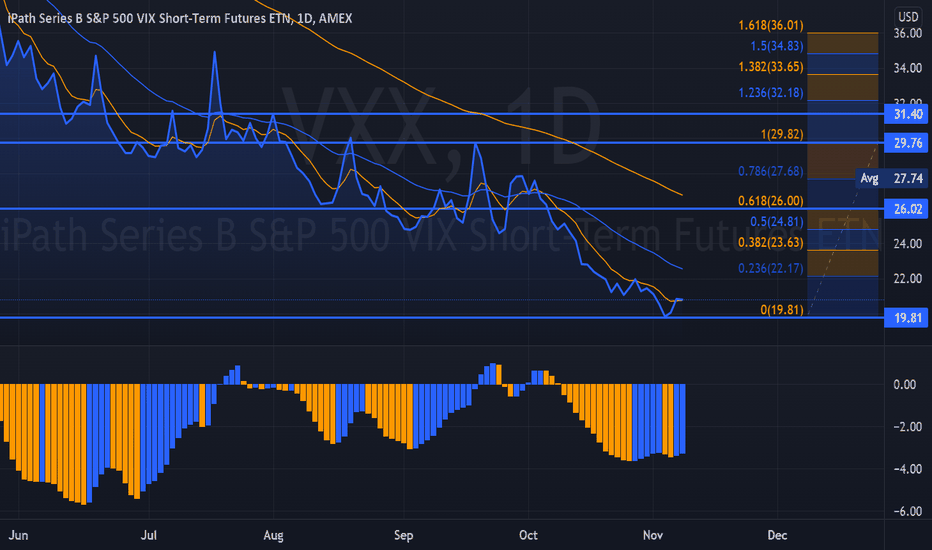
Task: Select the 31.40 horizontal line price tag
Action: click(906, 114)
